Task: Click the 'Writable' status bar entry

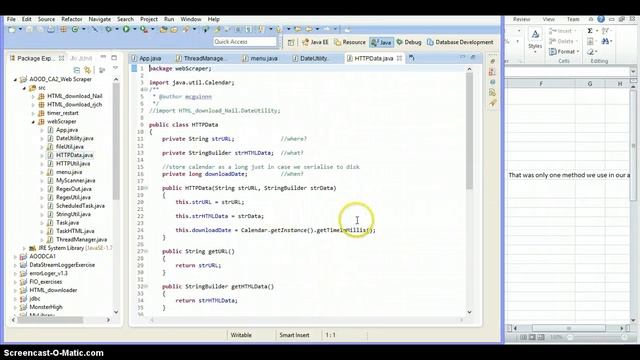Action: [241, 335]
